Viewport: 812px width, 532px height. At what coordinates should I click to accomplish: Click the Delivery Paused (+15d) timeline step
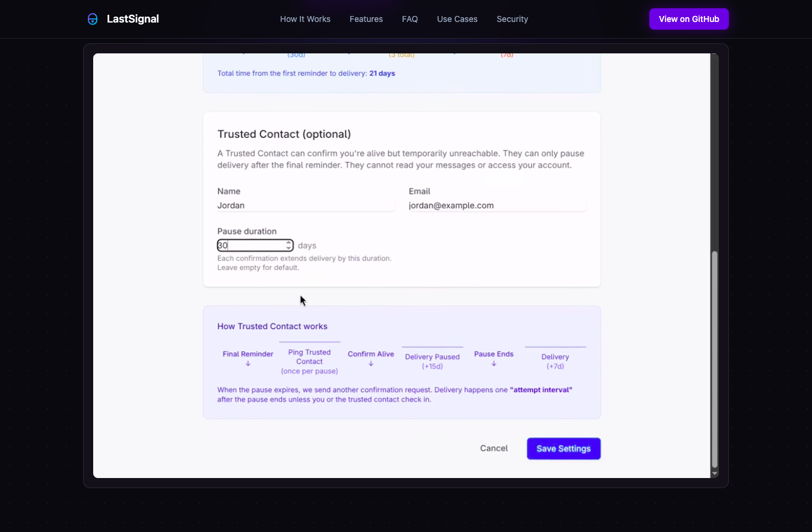point(432,361)
